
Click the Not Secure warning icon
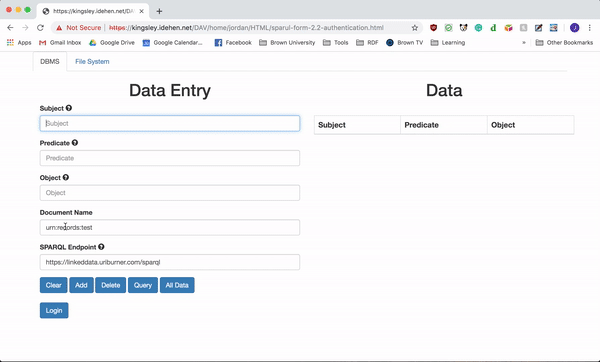59,28
